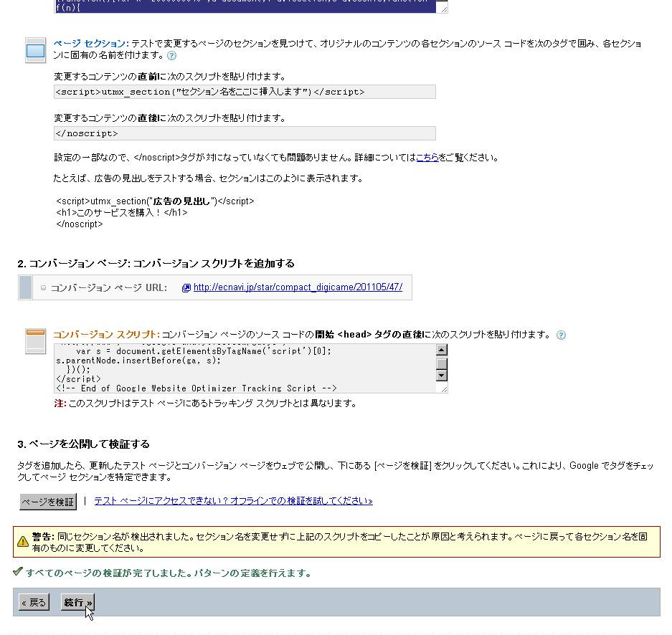Click the page section icon
Screen dimensions: 672x635
tap(36, 50)
